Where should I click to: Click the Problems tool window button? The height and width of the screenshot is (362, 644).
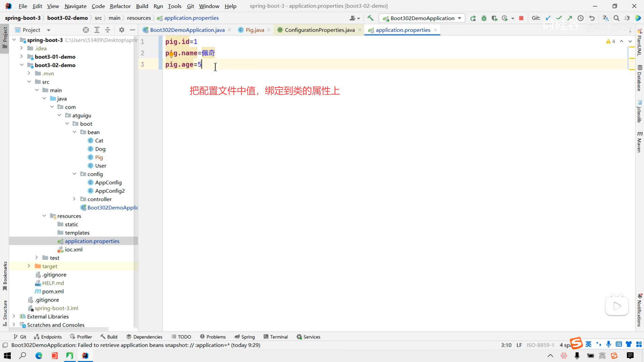[213, 337]
